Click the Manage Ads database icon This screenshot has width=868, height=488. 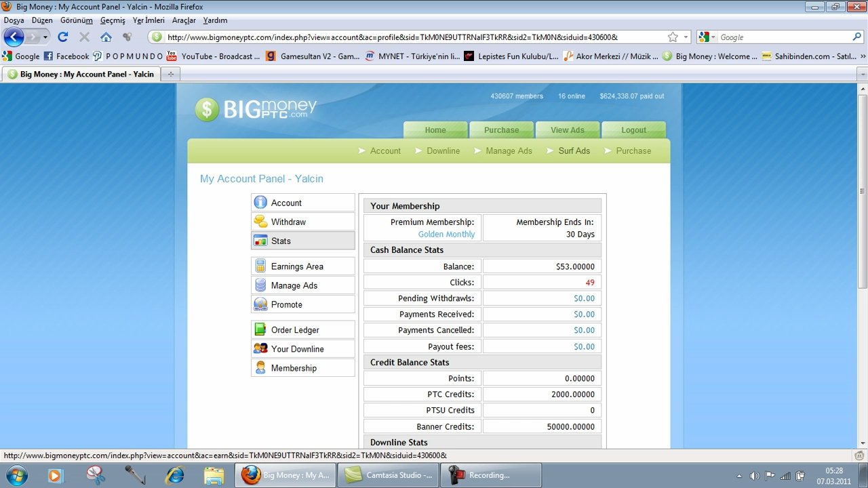point(260,285)
